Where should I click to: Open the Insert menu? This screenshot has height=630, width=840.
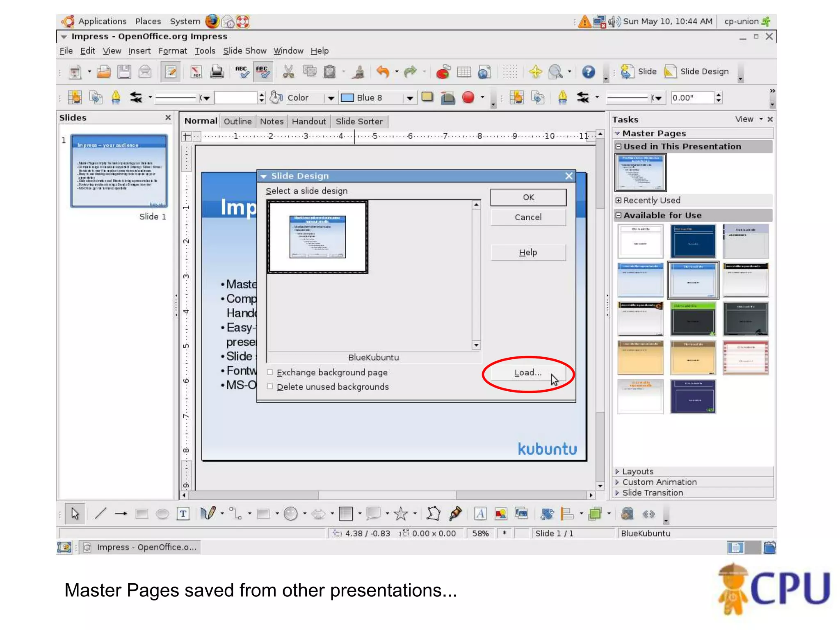139,51
